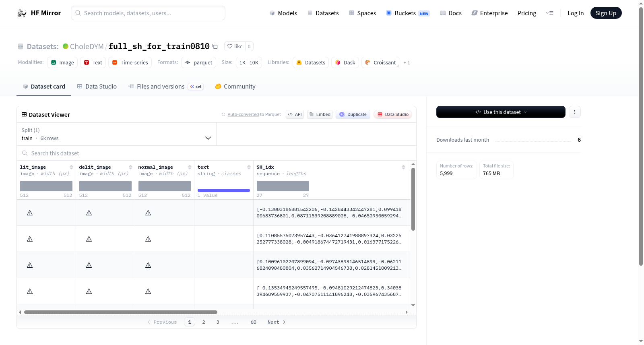Click the Time-series modality tag
Image resolution: width=644 pixels, height=345 pixels.
[x=130, y=62]
